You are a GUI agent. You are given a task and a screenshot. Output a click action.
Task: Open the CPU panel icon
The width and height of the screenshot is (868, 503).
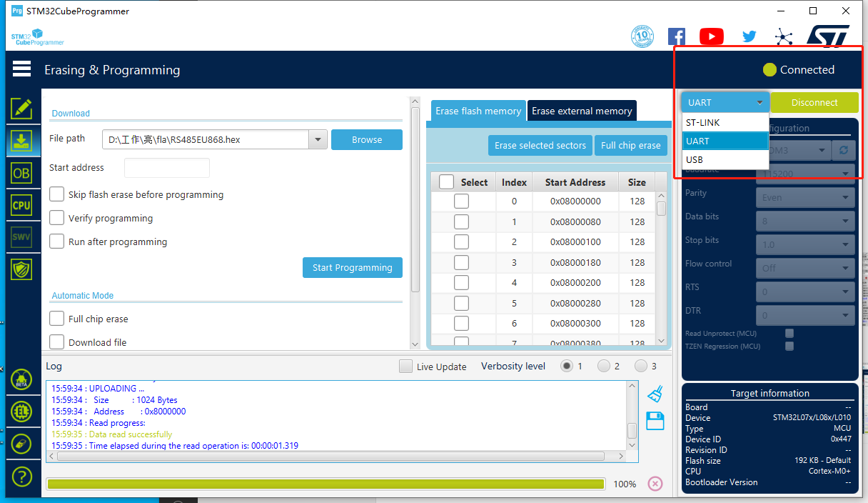(x=21, y=205)
